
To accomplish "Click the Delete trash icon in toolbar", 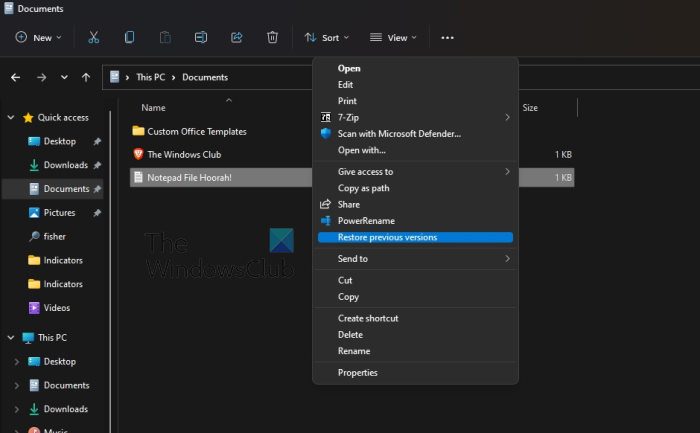I will click(272, 38).
